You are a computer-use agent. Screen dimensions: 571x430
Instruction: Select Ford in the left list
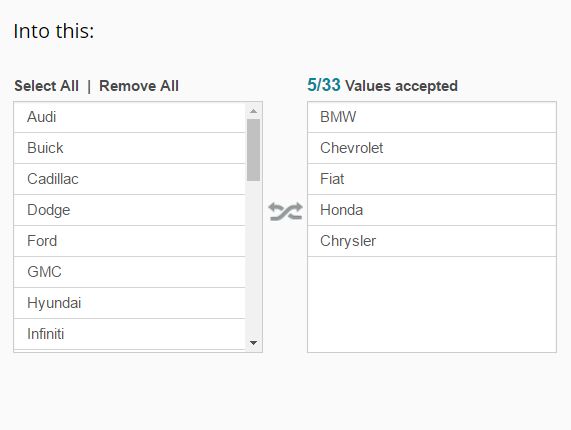[x=130, y=241]
